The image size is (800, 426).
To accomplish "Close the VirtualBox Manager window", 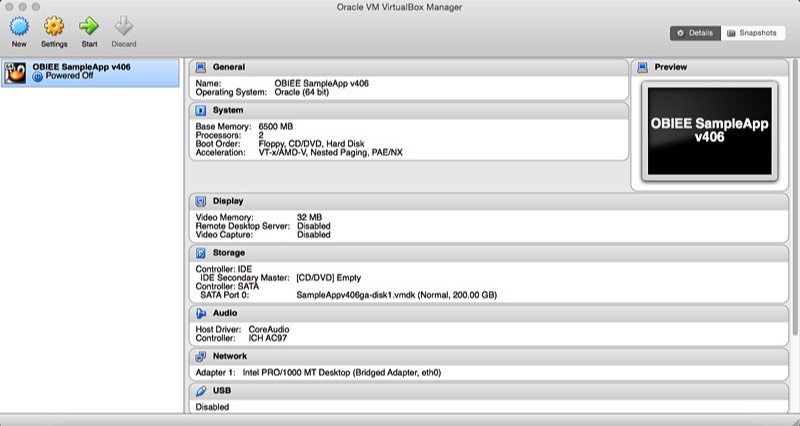I will 9,7.
